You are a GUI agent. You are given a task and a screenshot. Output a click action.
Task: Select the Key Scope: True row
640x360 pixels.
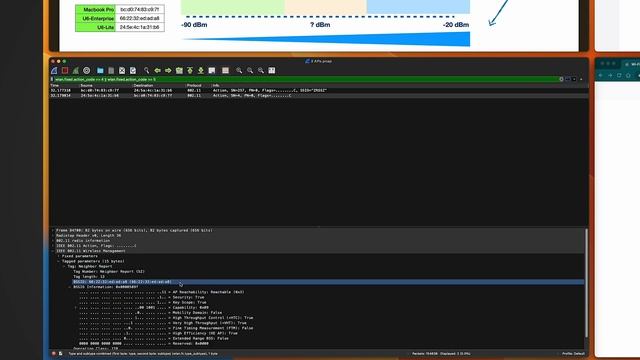(x=143, y=302)
